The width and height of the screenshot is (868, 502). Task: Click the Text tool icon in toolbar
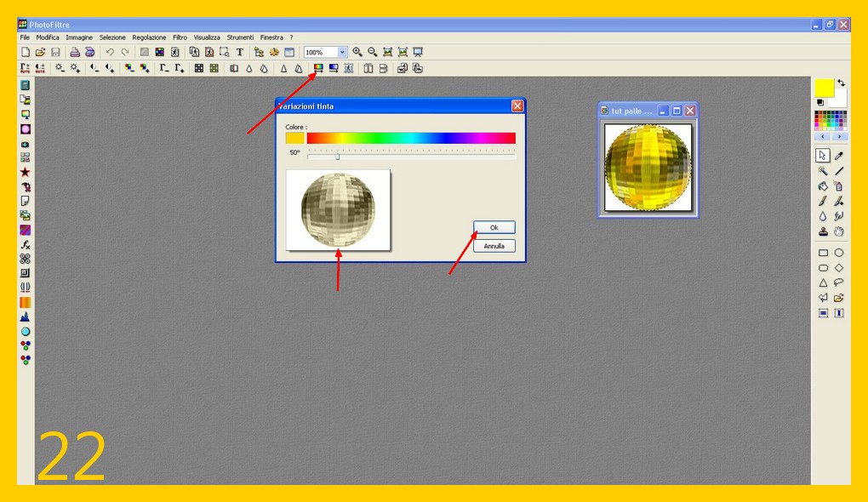[239, 52]
